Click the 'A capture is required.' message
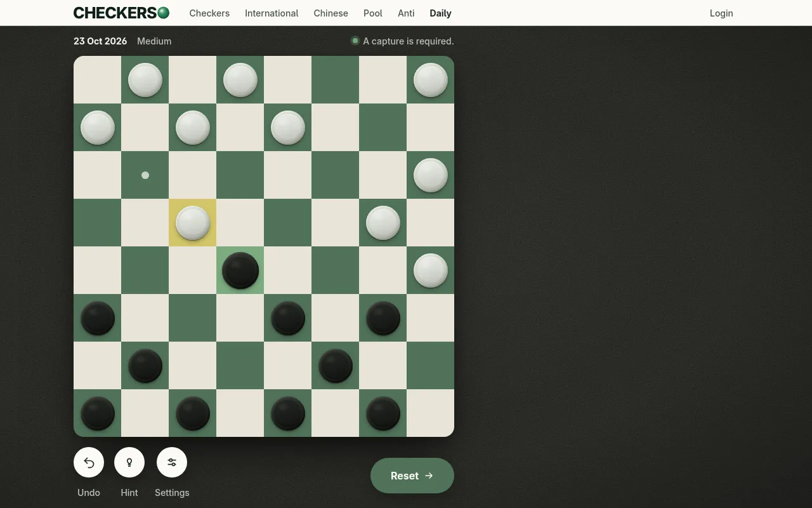Screen dimensions: 812x508 coord(409,41)
